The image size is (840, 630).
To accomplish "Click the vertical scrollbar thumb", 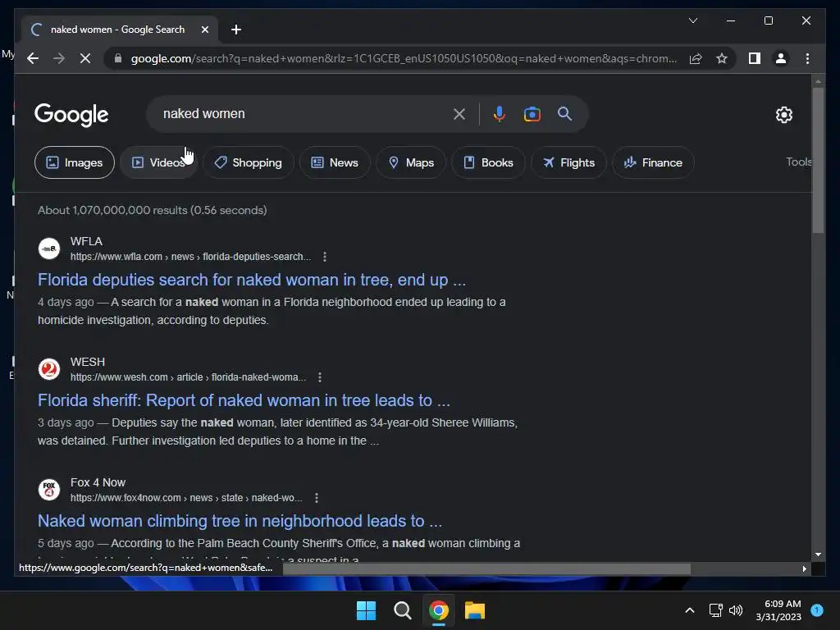I will tap(818, 160).
